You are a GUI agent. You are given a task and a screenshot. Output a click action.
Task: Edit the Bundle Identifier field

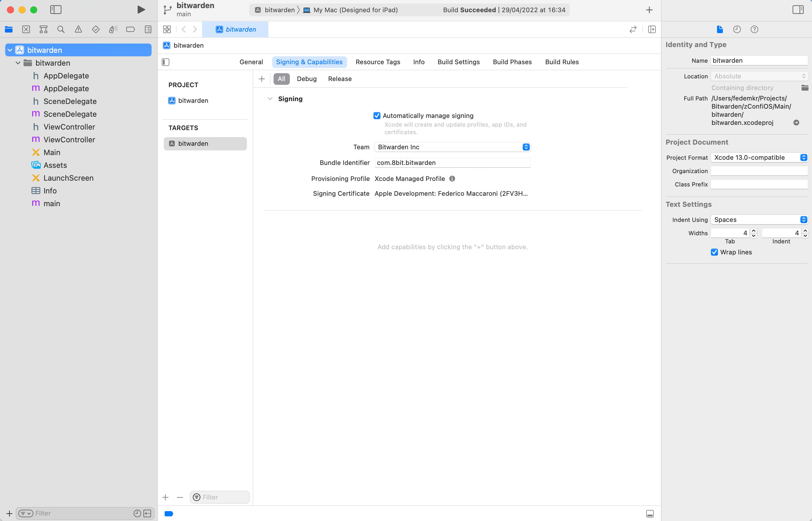(452, 162)
